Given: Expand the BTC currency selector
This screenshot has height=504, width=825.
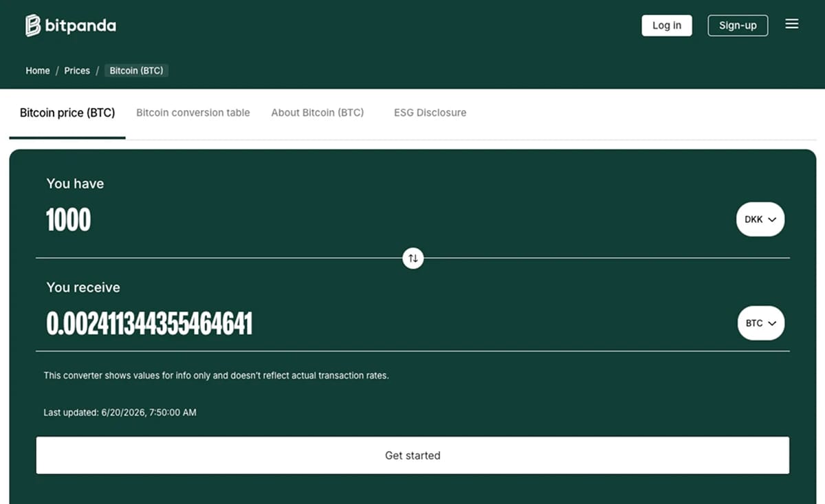Looking at the screenshot, I should point(761,323).
